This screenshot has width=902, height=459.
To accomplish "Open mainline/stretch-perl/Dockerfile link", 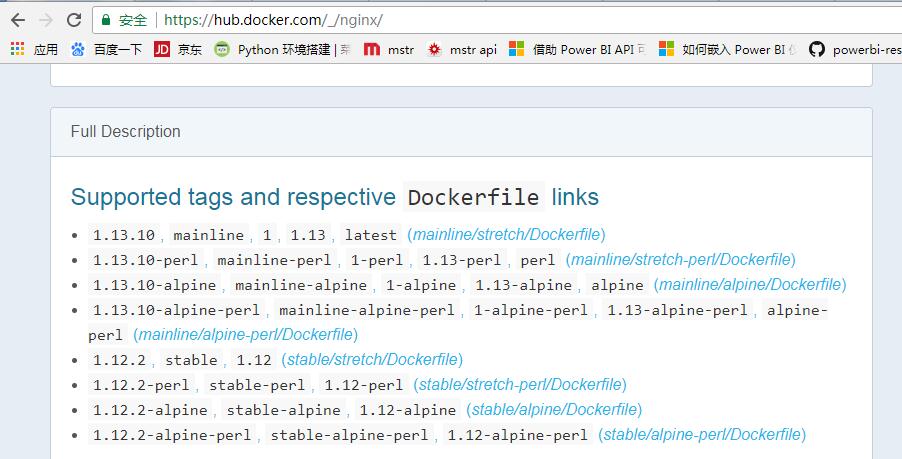I will (x=681, y=260).
